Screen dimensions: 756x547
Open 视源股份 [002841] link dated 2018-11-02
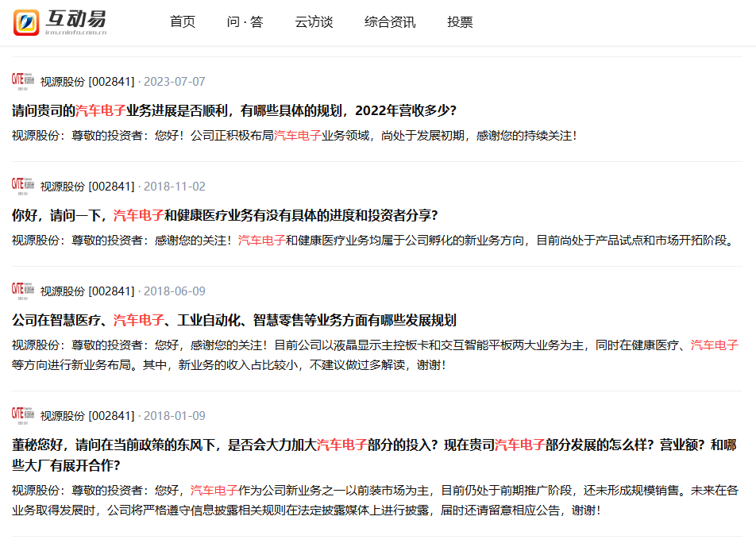[87, 186]
